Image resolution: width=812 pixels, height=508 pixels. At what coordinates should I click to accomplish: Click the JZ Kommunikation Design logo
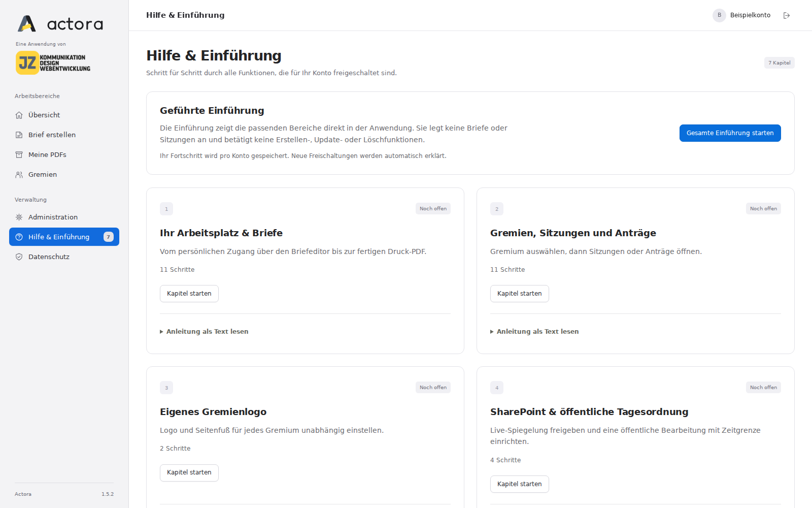click(53, 62)
